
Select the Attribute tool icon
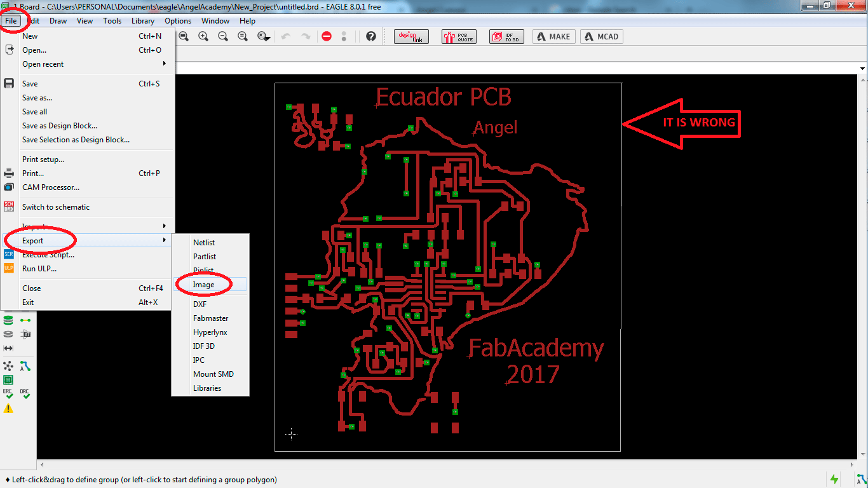[25, 334]
